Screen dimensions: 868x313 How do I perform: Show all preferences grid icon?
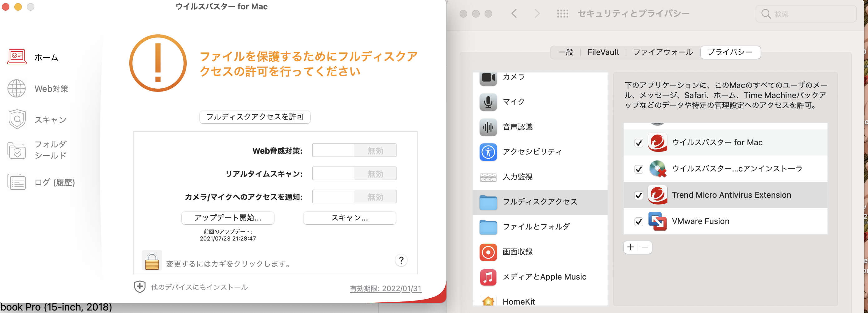pyautogui.click(x=562, y=14)
